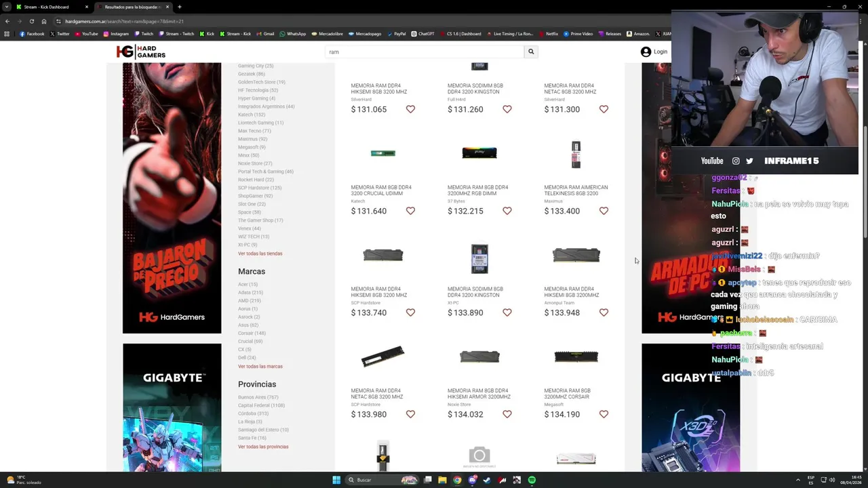Filter by province Capital Federal (1108)

click(261, 405)
